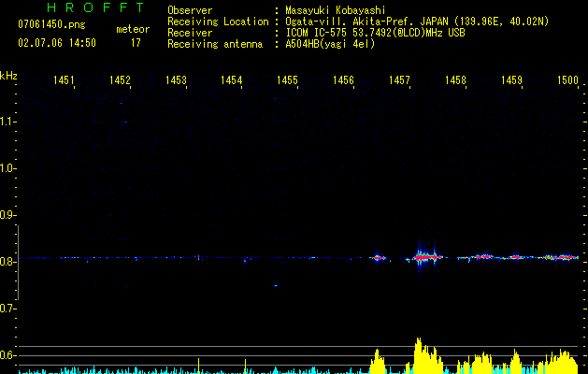The image size is (588, 374).
Task: Click the 1451 time marker
Action: pos(64,80)
